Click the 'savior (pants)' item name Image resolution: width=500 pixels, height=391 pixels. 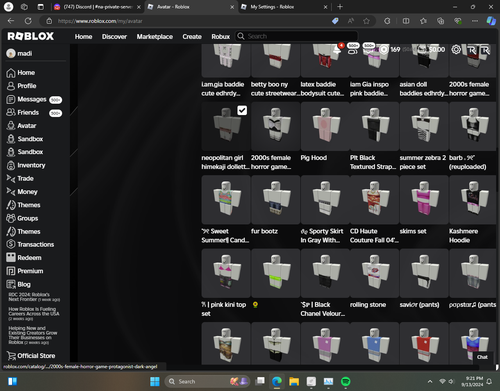tap(419, 305)
